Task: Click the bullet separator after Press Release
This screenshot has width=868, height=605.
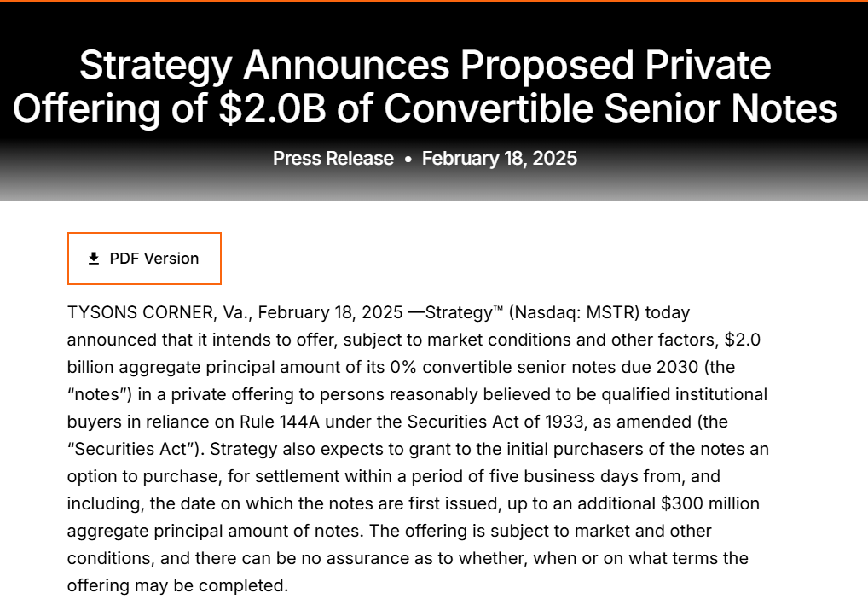Action: click(408, 160)
